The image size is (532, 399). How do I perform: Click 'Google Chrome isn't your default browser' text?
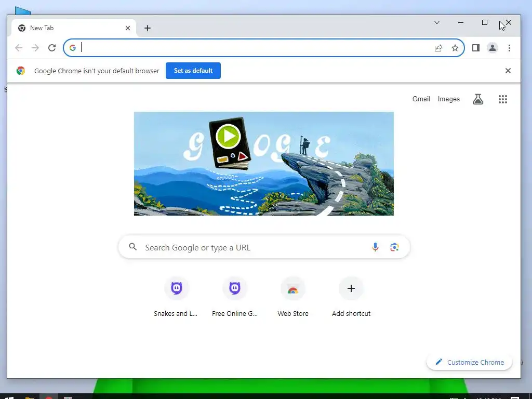pos(97,71)
